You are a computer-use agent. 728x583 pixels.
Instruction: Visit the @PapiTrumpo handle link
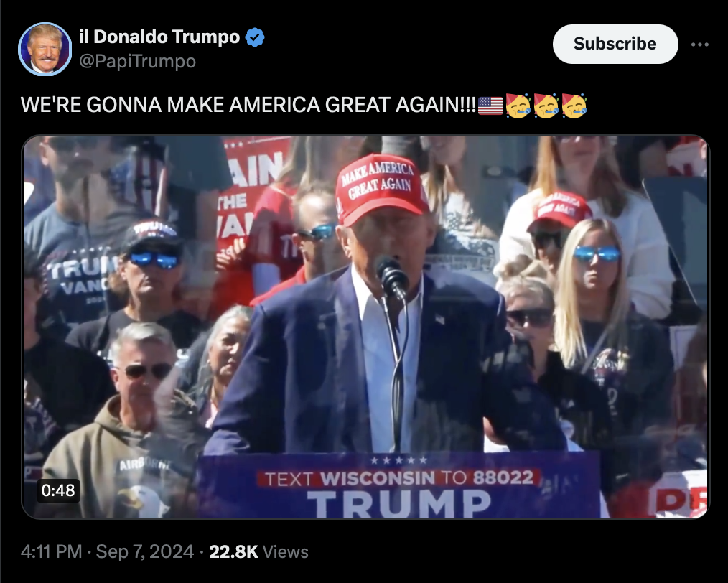pyautogui.click(x=137, y=61)
